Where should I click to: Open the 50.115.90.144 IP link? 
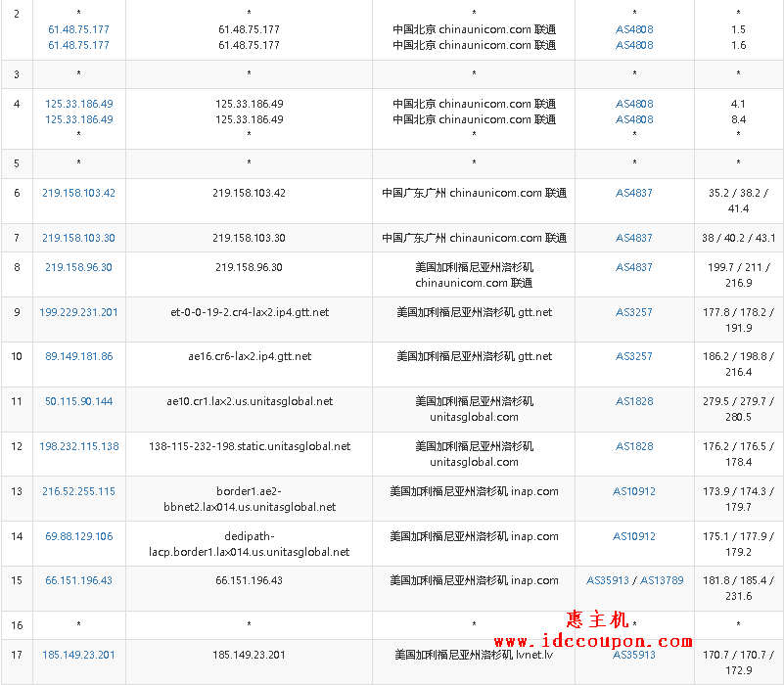pyautogui.click(x=78, y=401)
